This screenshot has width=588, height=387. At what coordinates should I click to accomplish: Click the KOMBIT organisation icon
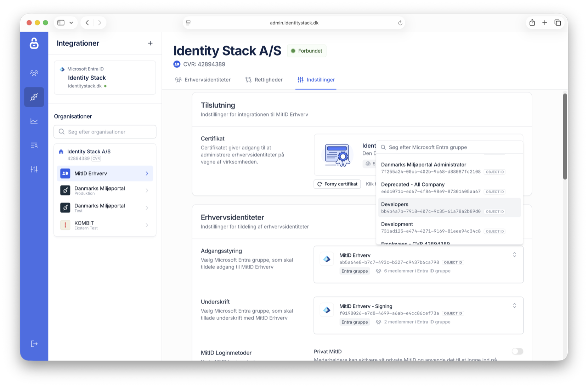click(65, 225)
